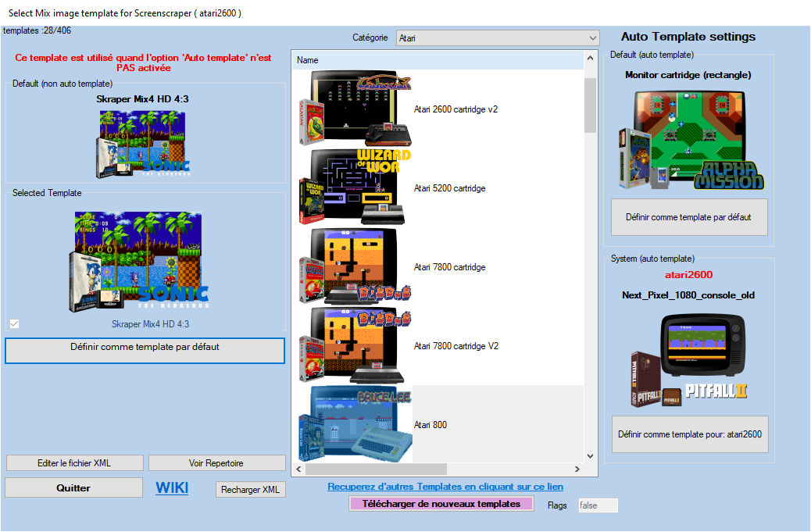
Task: Click Définir comme template par défaut under Selected Template
Action: coord(145,351)
